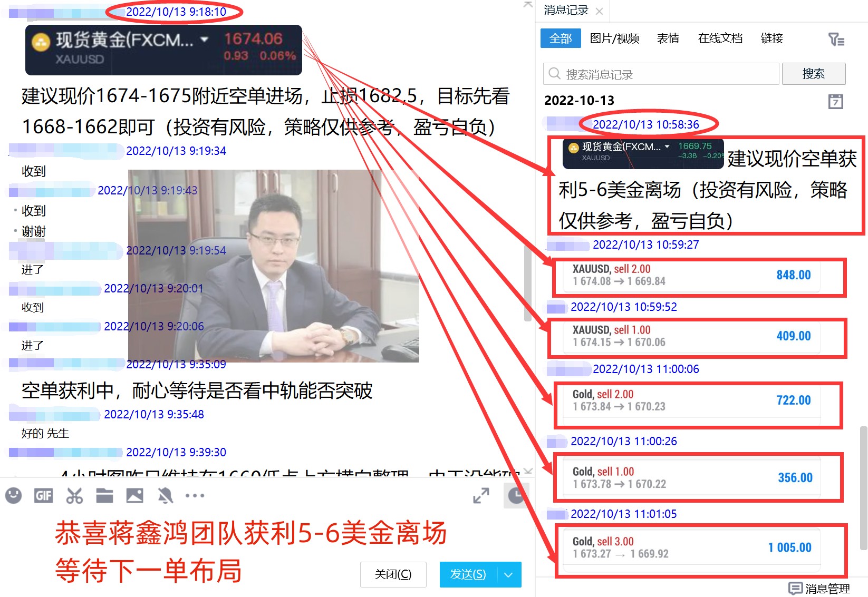This screenshot has height=597, width=868.
Task: Open 消息管理 at the bottom right
Action: point(819,589)
